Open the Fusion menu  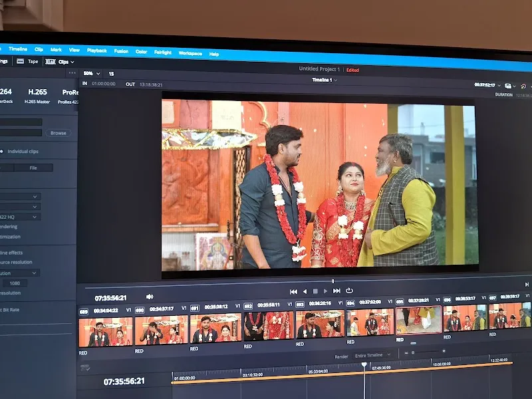(x=121, y=51)
